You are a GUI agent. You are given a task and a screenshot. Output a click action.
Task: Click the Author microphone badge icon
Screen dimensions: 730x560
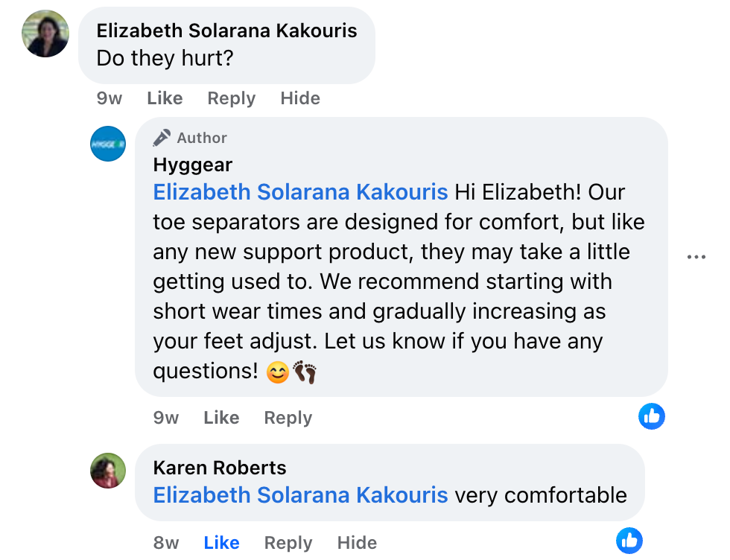coord(162,138)
